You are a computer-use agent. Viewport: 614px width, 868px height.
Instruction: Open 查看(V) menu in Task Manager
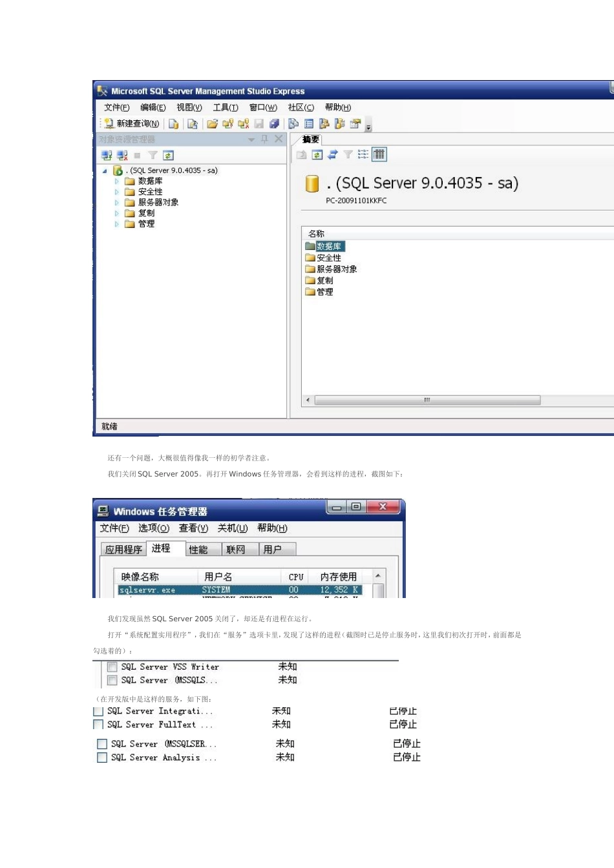(x=193, y=528)
